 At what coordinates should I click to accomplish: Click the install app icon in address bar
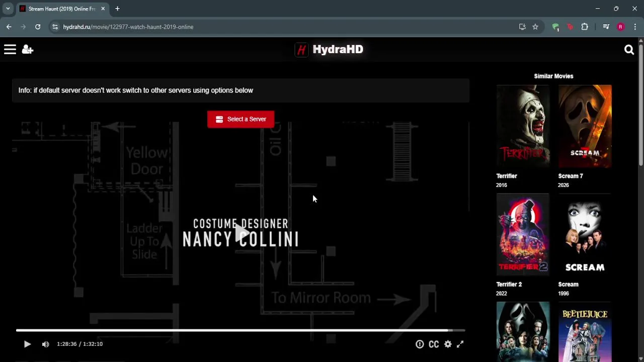(x=522, y=27)
